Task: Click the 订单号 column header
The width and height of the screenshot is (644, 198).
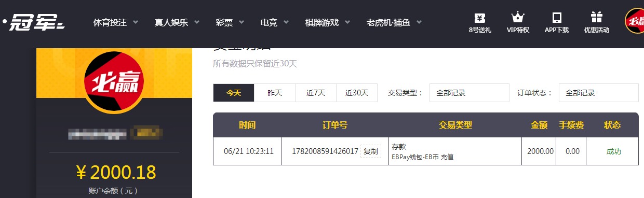Action: click(x=335, y=125)
